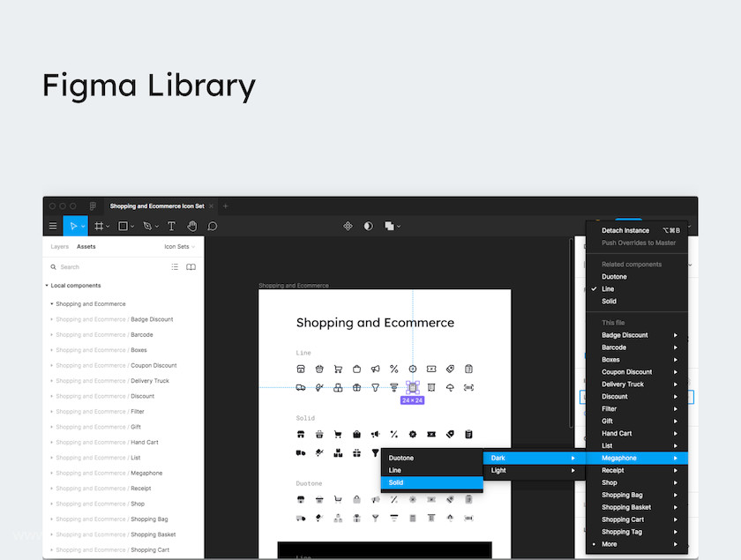Choose Duotone in the Dark submenu

[432, 459]
